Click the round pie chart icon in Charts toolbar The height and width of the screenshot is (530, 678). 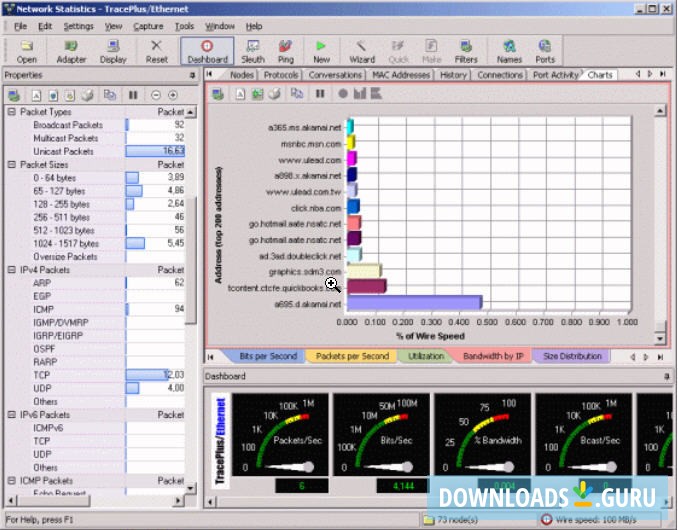point(343,93)
